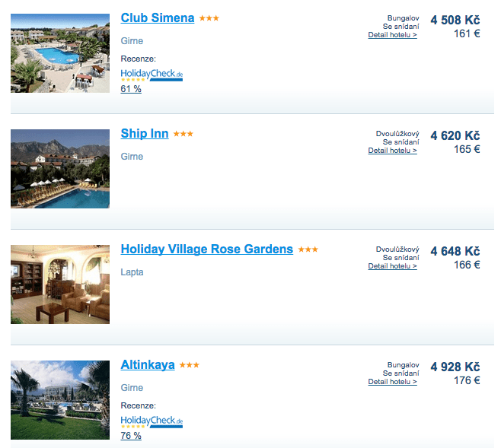This screenshot has height=448, width=501.
Task: Open Holiday Village Rose Gardens title link
Action: (x=207, y=249)
